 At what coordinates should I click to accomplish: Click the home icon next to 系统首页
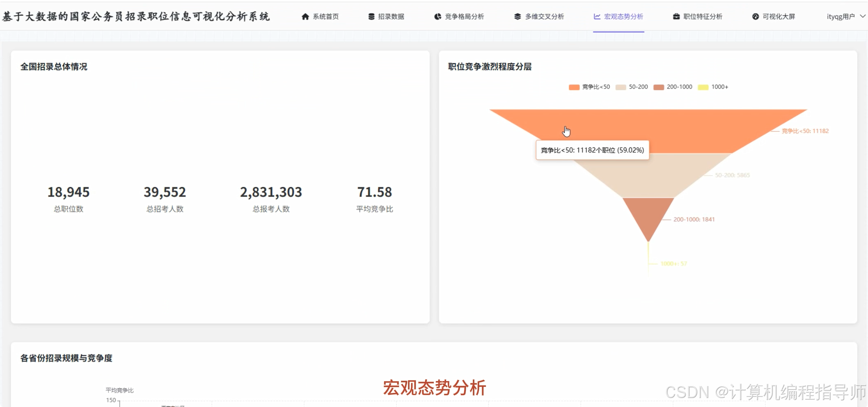305,16
